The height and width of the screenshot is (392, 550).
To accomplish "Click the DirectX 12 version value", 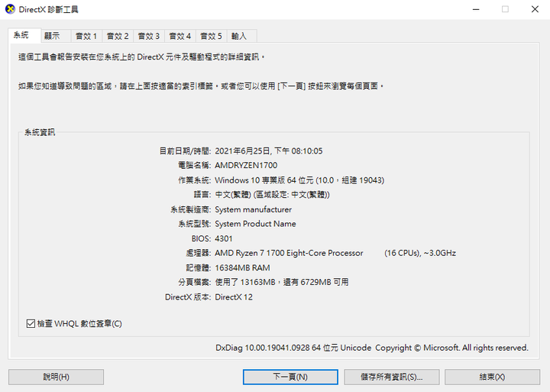I will click(234, 297).
